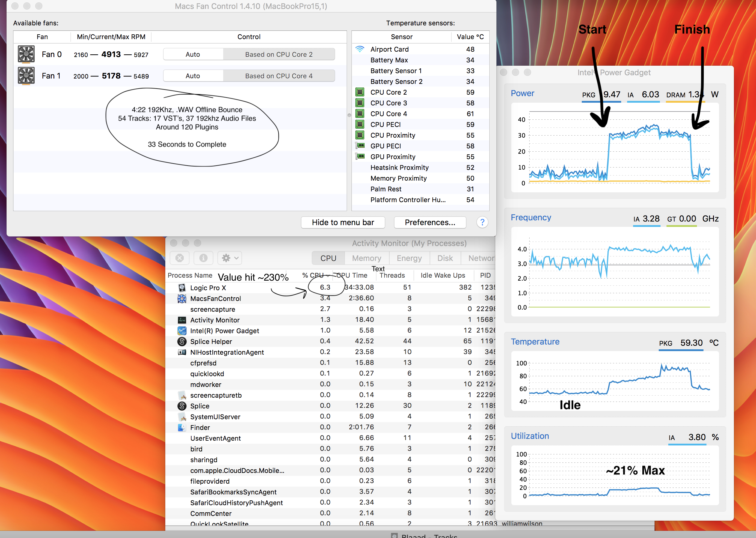Image resolution: width=756 pixels, height=538 pixels.
Task: Click the Airport Card wifi icon
Action: 360,49
